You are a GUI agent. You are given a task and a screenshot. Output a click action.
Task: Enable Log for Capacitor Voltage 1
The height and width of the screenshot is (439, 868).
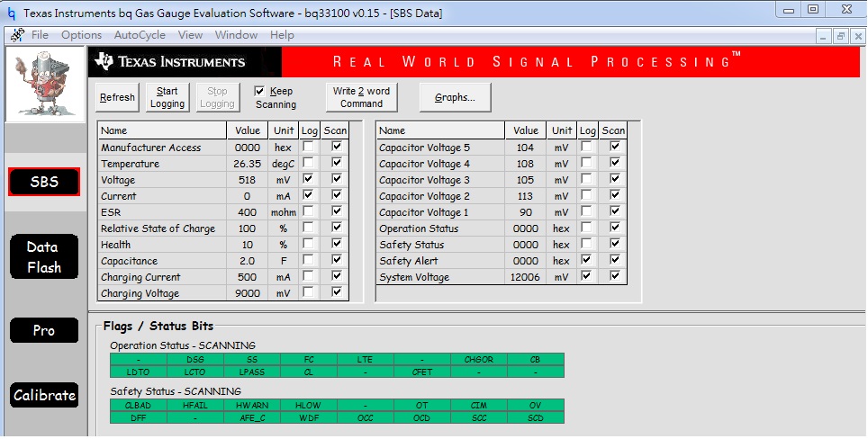tap(586, 211)
